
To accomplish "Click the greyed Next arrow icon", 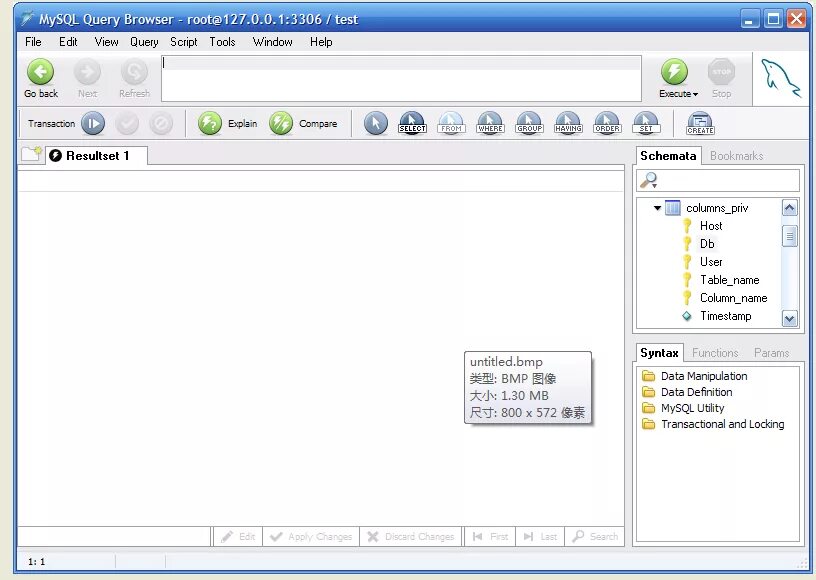I will (87, 72).
